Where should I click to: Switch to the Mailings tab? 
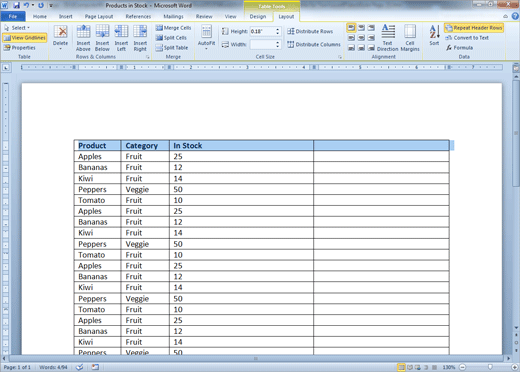pos(173,16)
